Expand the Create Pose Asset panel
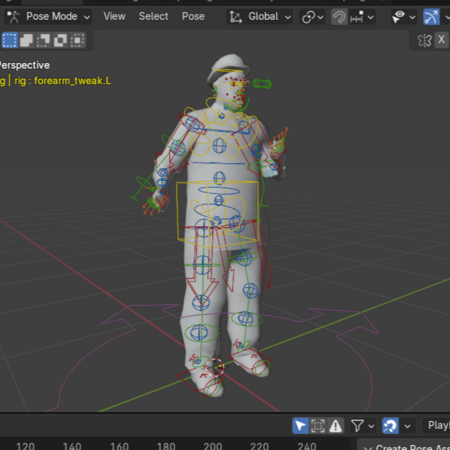Screen dimensions: 450x450 pyautogui.click(x=407, y=447)
